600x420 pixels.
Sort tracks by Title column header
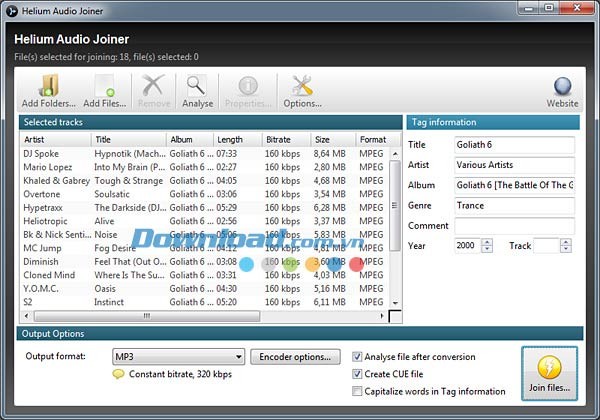129,140
